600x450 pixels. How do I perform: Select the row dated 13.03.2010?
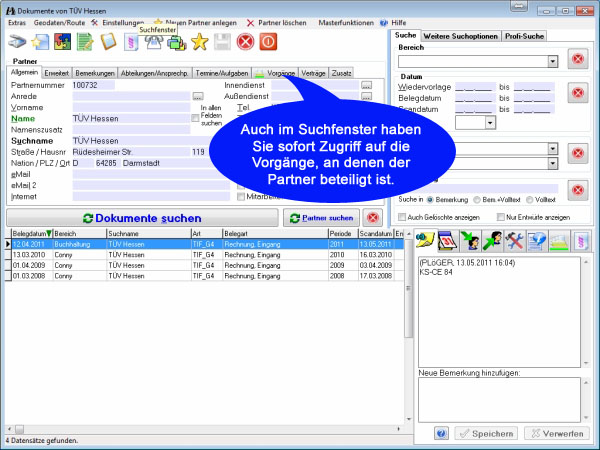(x=207, y=255)
